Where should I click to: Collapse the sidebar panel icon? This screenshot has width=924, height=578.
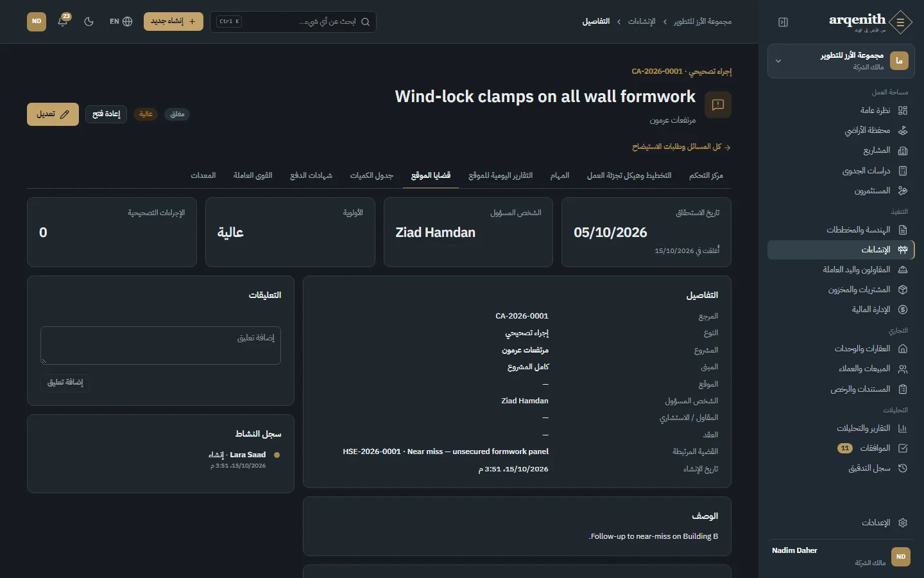click(x=783, y=22)
